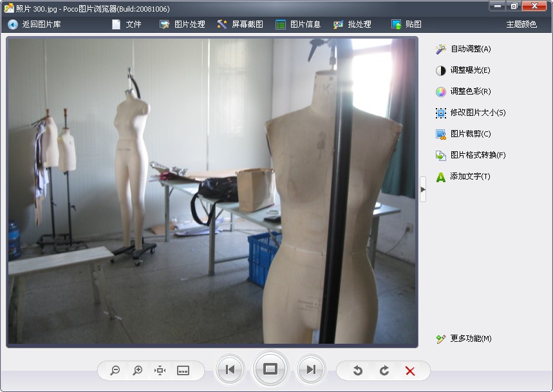Click the 图片裁剪 crop icon
This screenshot has width=553, height=392.
[441, 134]
